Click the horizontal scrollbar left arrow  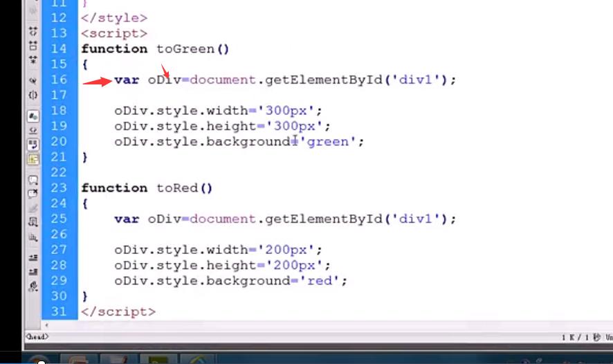click(x=46, y=325)
